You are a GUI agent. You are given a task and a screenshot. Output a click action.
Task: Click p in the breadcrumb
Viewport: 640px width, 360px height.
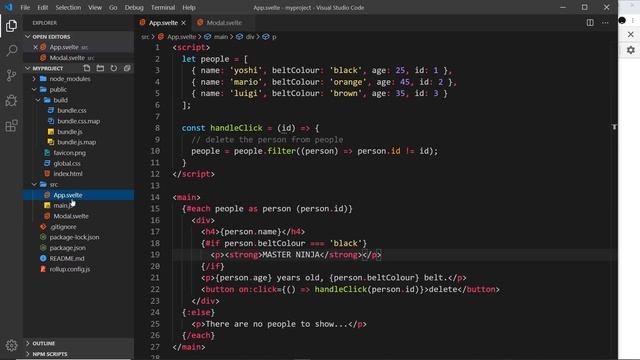[274, 37]
